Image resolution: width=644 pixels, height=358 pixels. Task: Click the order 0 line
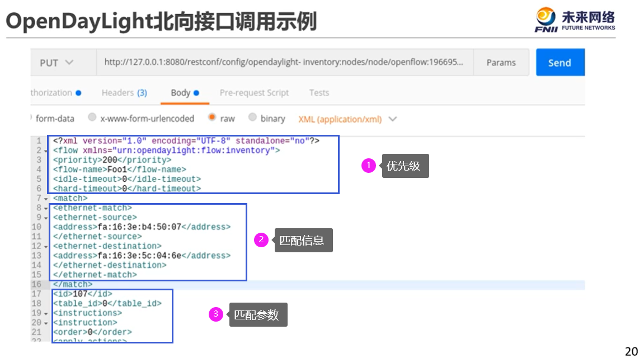click(92, 332)
